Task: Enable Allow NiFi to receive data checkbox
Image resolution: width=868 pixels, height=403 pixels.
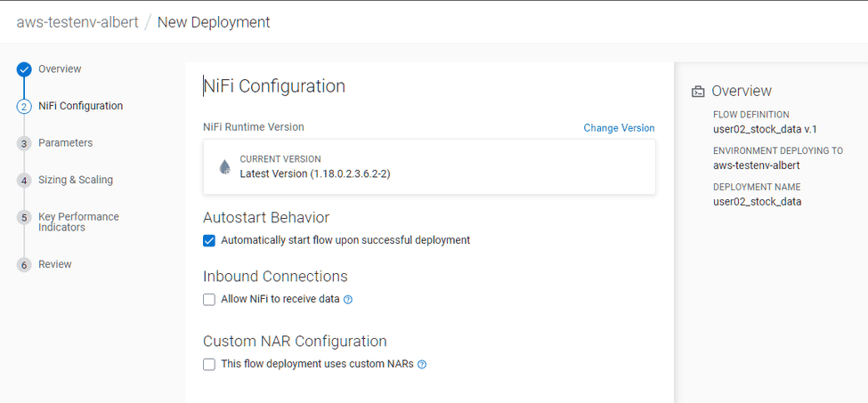Action: pos(208,300)
